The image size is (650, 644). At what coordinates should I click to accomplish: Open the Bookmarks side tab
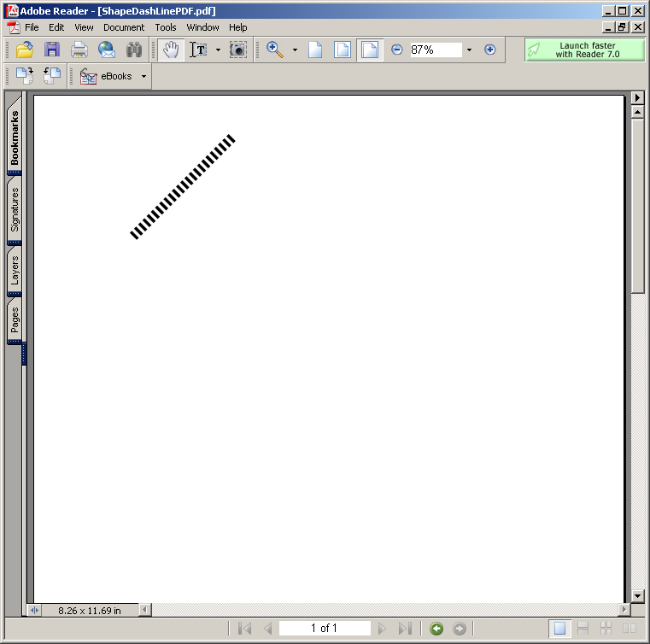tap(15, 138)
